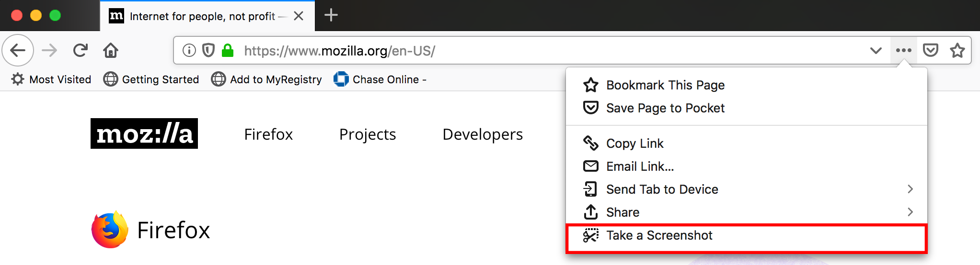Click the forward navigation arrow

click(x=49, y=50)
